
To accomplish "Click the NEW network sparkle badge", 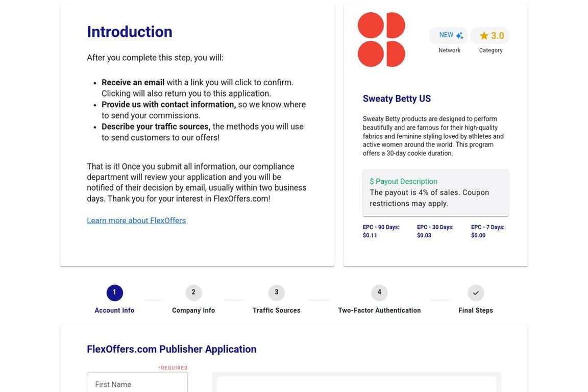I will [449, 35].
